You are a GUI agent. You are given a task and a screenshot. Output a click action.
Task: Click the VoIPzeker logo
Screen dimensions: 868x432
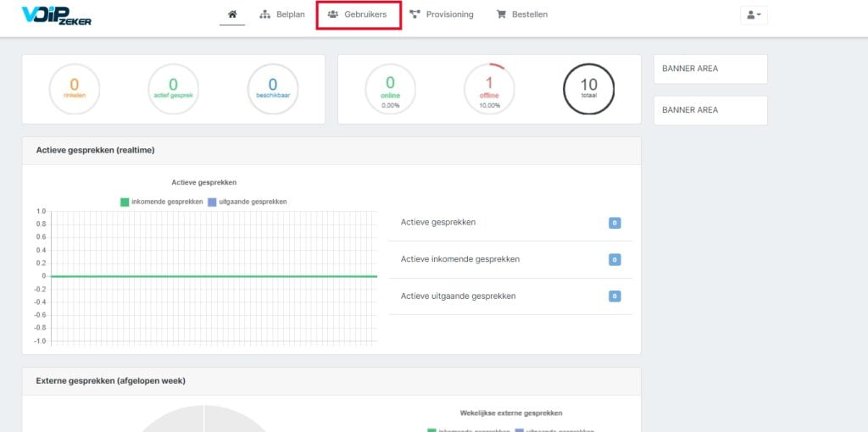(x=57, y=15)
